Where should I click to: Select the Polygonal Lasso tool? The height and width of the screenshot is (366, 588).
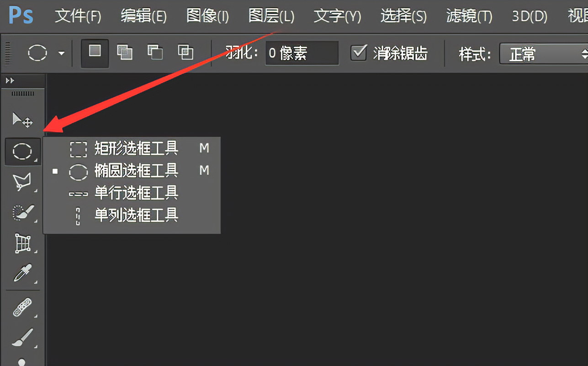pyautogui.click(x=22, y=182)
